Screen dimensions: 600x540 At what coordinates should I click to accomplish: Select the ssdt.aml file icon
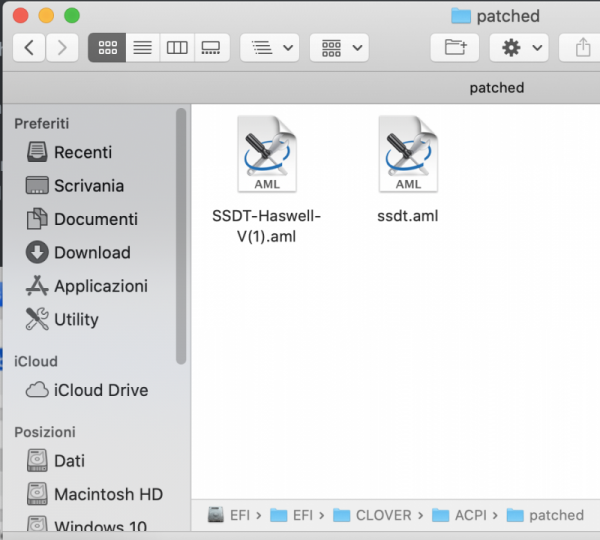[x=408, y=154]
